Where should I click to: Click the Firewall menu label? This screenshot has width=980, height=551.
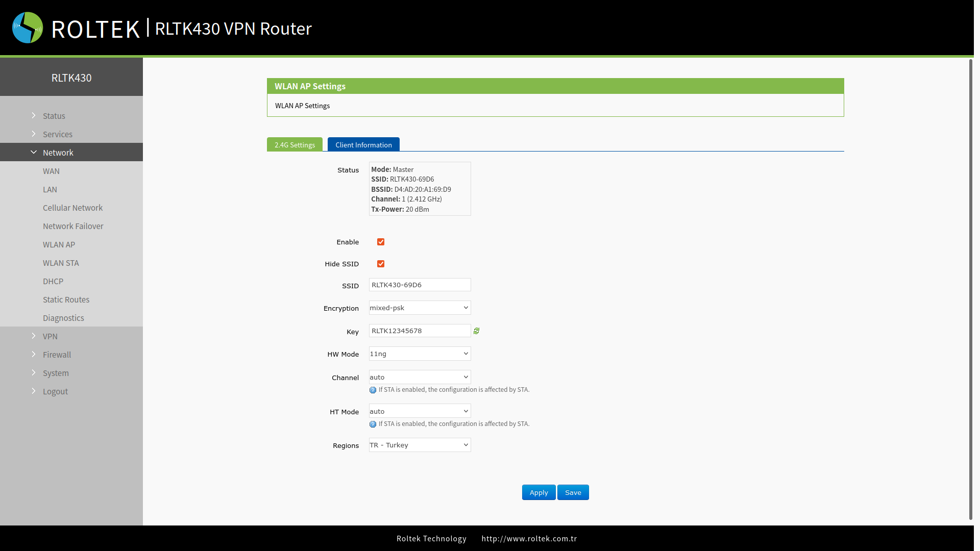click(x=57, y=355)
